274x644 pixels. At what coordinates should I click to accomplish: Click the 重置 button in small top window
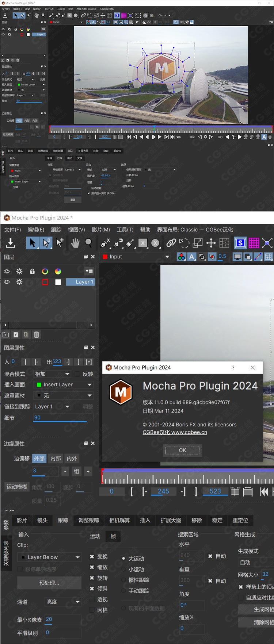(x=73, y=200)
